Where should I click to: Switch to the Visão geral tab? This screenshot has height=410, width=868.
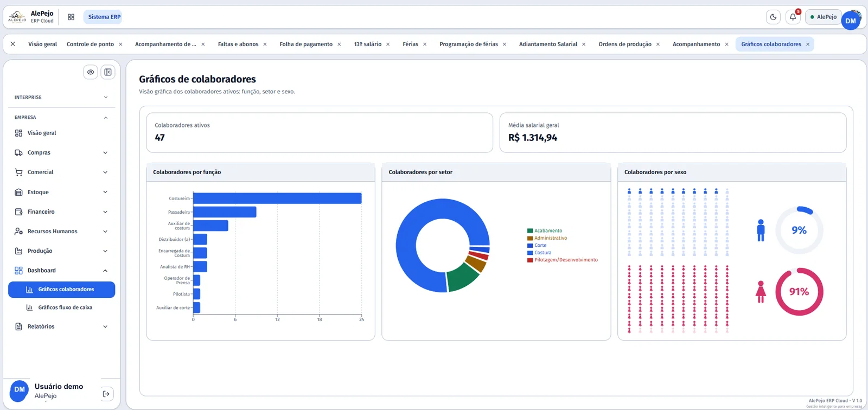pyautogui.click(x=42, y=44)
